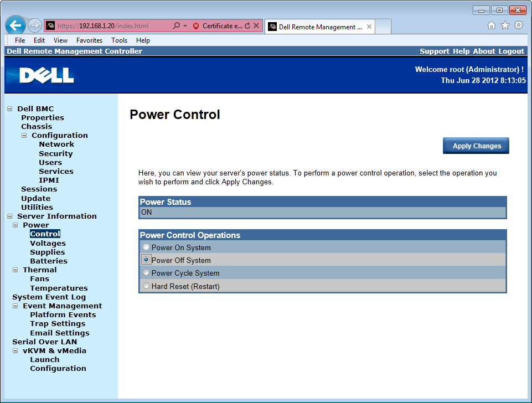
Task: Click the Dell logo
Action: tap(47, 75)
